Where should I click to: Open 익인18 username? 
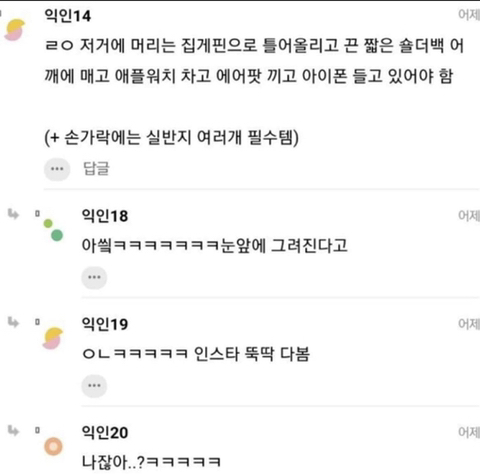tap(105, 216)
